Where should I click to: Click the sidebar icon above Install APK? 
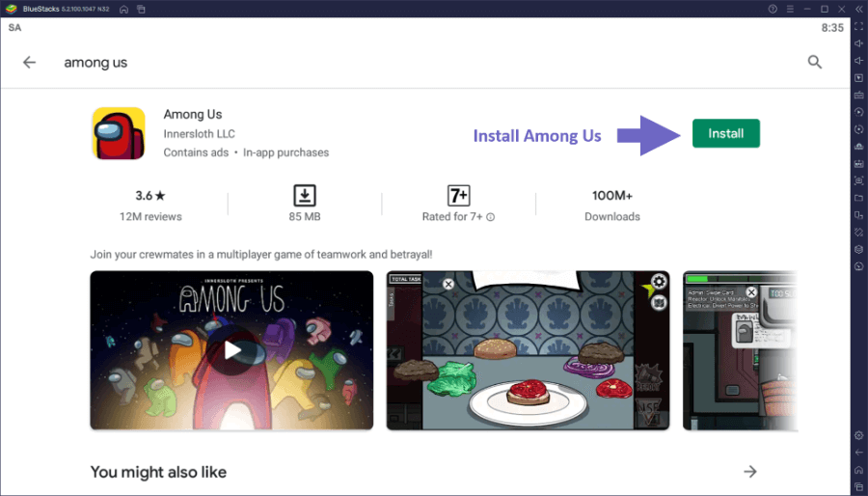point(858,147)
